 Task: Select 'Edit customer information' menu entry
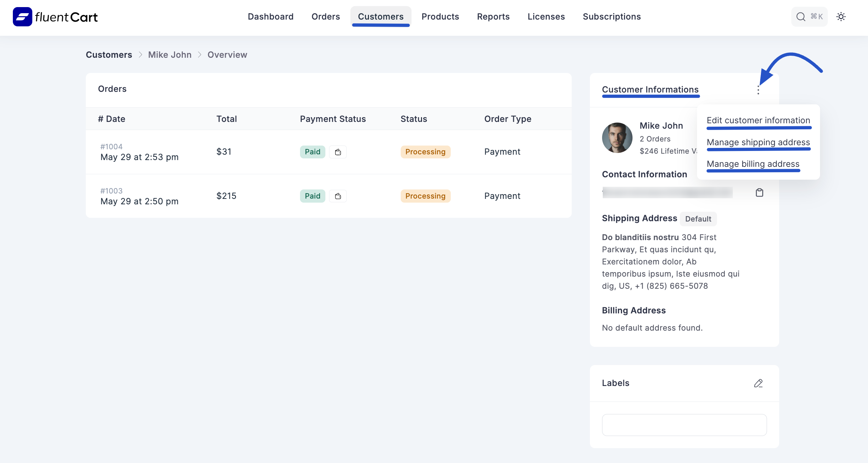[758, 120]
